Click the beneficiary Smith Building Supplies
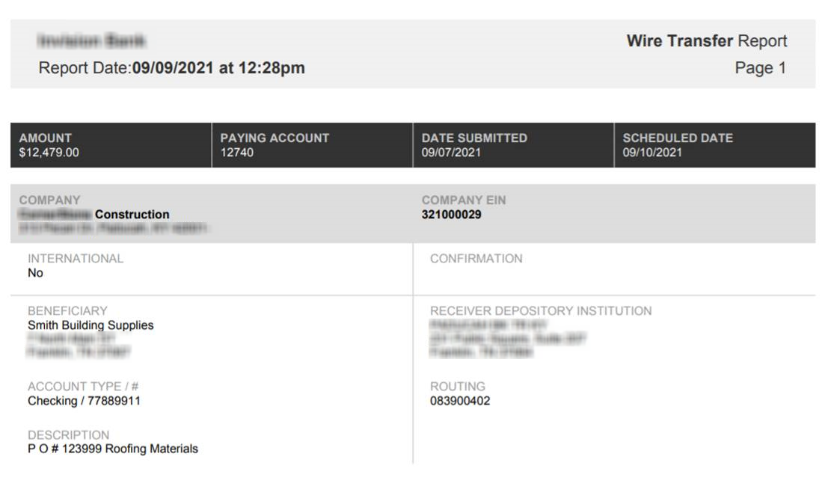This screenshot has width=834, height=504. (91, 325)
